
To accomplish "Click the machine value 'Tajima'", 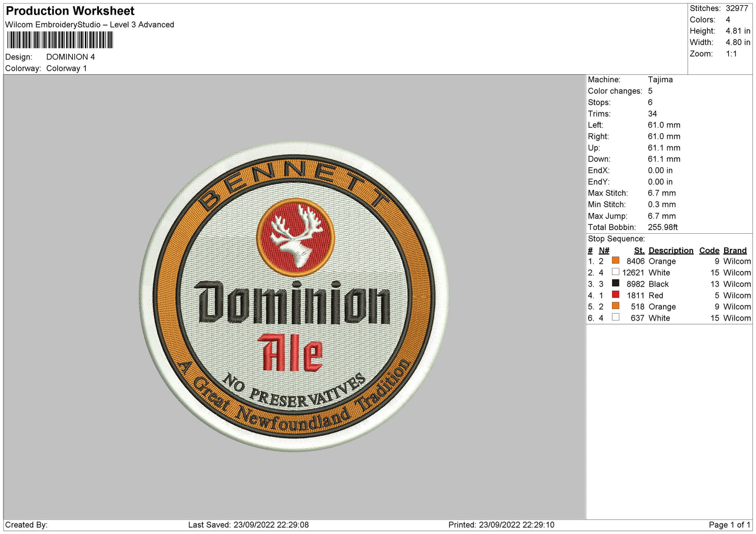I will click(x=660, y=79).
